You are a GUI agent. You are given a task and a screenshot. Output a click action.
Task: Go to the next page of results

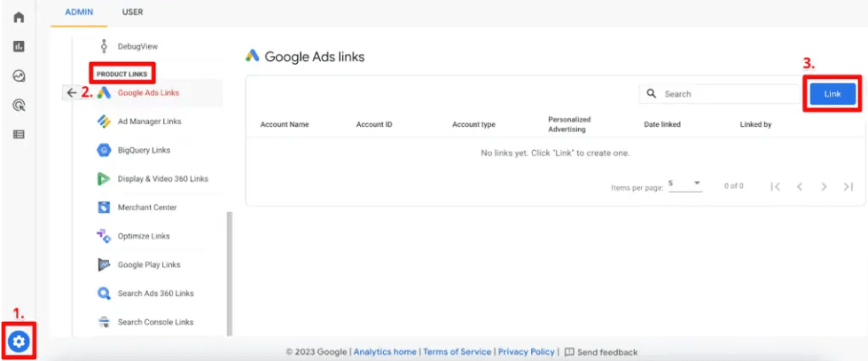(824, 186)
